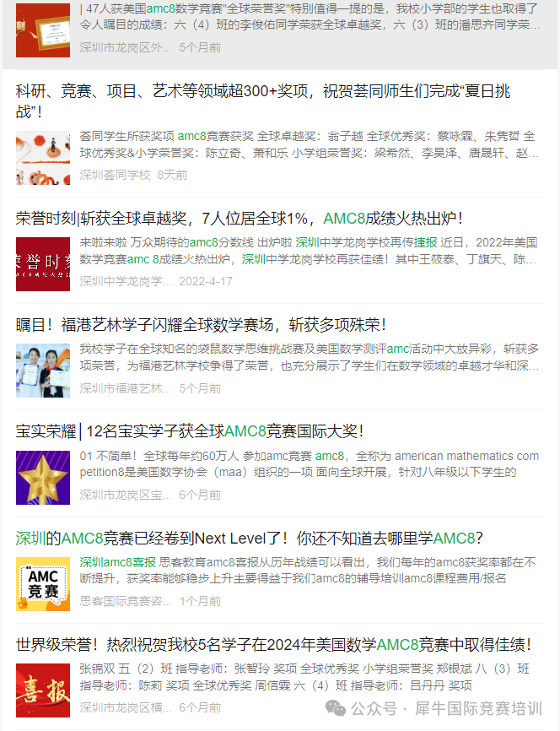Click source account 深圳市福港艺林...
The height and width of the screenshot is (731, 560).
click(x=126, y=388)
